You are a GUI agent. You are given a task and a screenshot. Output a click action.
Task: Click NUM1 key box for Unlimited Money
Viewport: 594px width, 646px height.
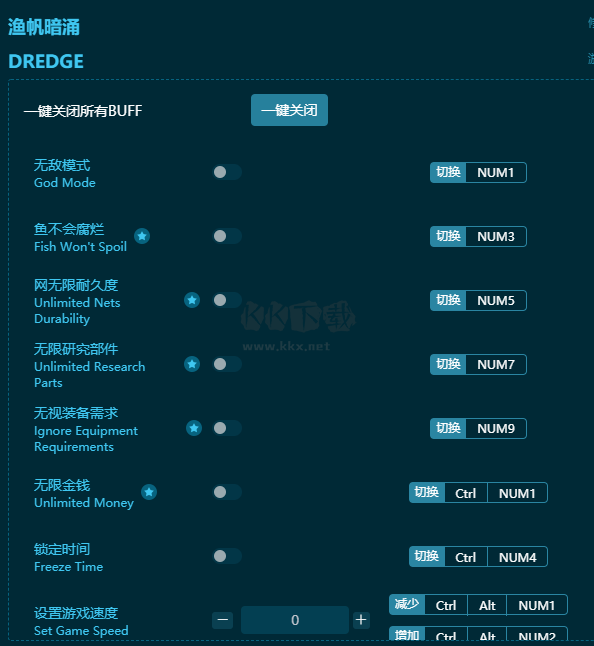pos(517,493)
